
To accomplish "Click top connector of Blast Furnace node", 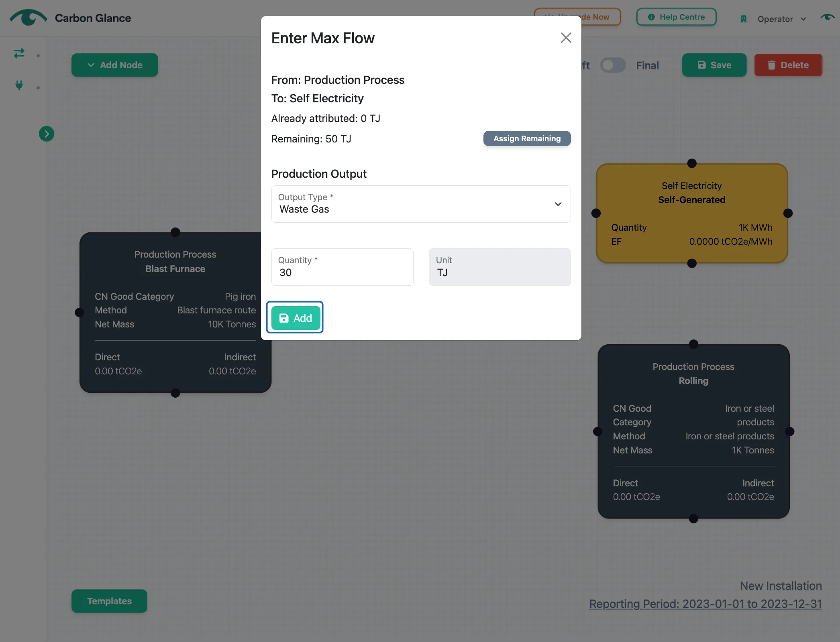I will [x=175, y=232].
